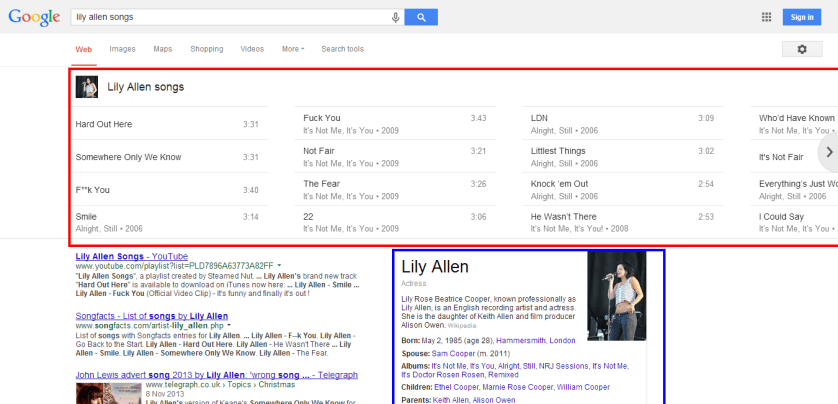Open Songfacts list of songs result
This screenshot has width=838, height=404.
coord(152,316)
